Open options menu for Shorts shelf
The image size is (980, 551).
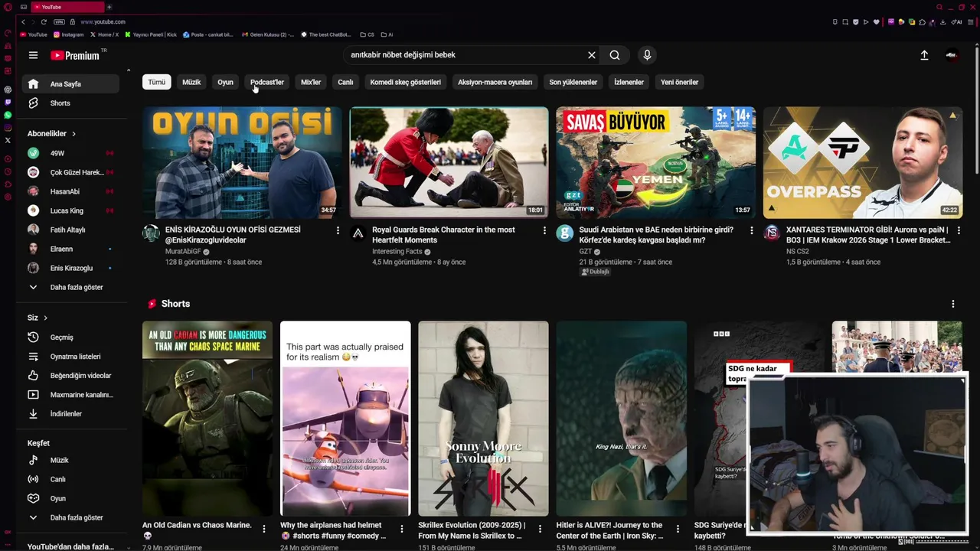point(952,304)
